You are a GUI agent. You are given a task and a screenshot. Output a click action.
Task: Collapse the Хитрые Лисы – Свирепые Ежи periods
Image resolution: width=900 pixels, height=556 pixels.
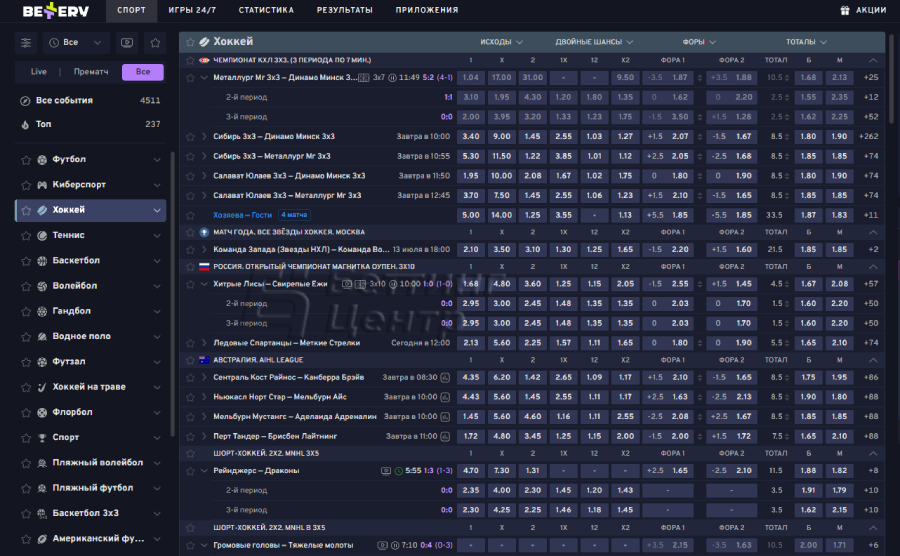pos(204,284)
